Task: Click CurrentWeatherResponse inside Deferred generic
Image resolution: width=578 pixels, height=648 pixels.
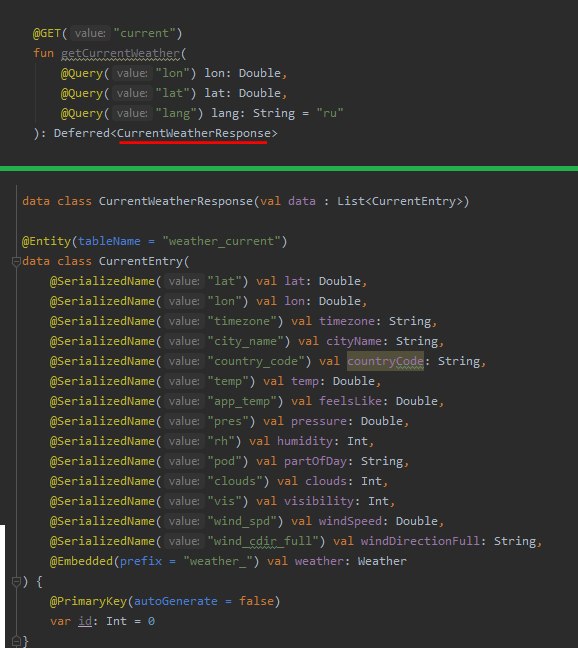Action: (194, 133)
